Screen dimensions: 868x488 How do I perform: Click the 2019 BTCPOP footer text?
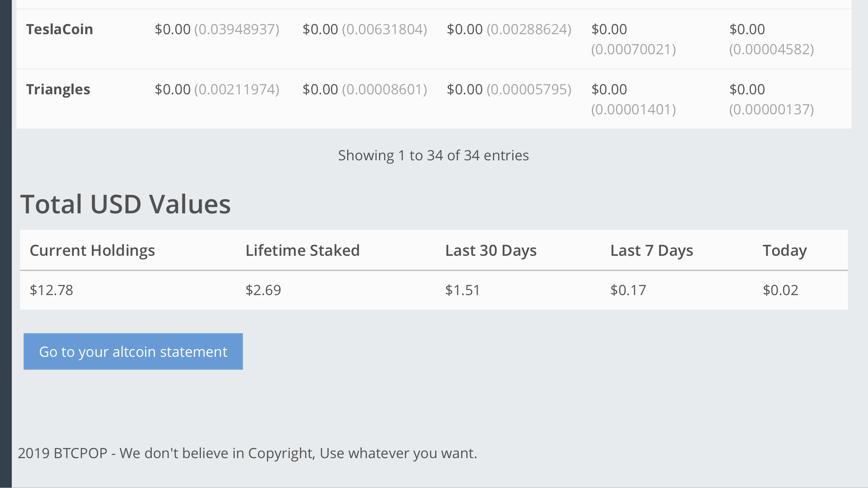247,453
